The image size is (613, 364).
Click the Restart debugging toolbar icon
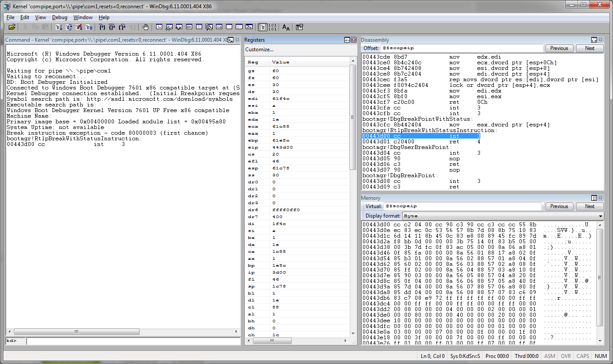(x=69, y=27)
